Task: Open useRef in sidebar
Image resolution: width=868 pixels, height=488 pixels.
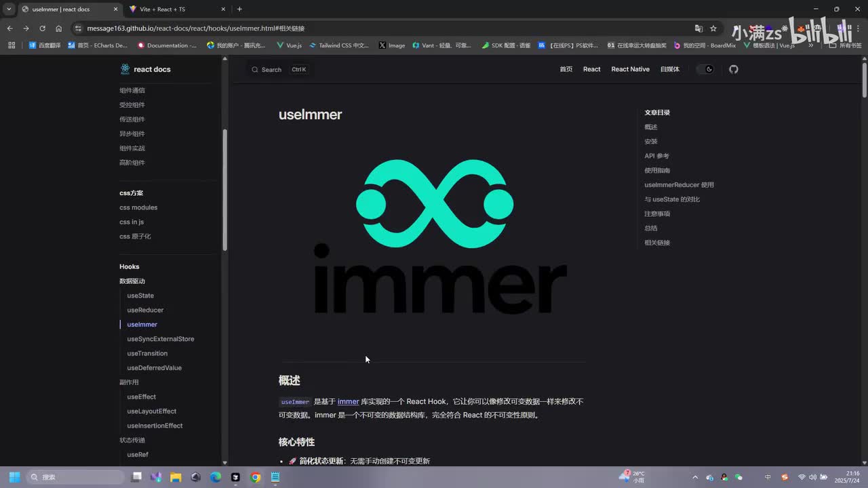Action: point(138,455)
